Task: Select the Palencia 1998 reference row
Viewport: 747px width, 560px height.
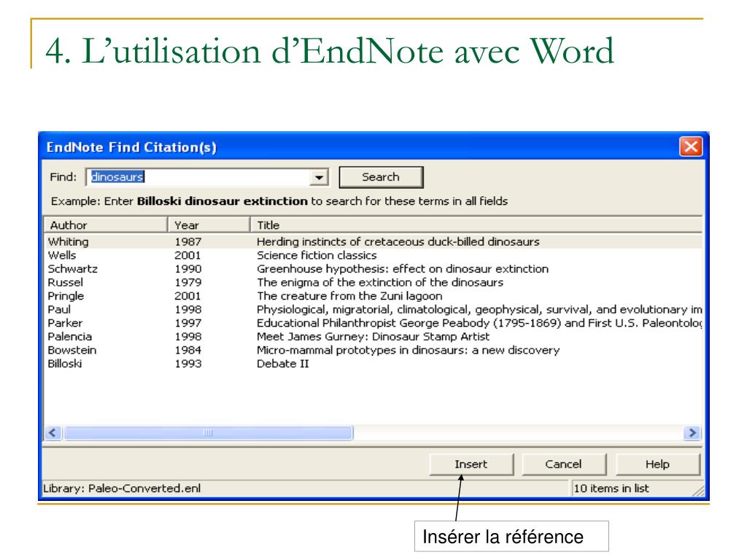Action: coord(373,337)
